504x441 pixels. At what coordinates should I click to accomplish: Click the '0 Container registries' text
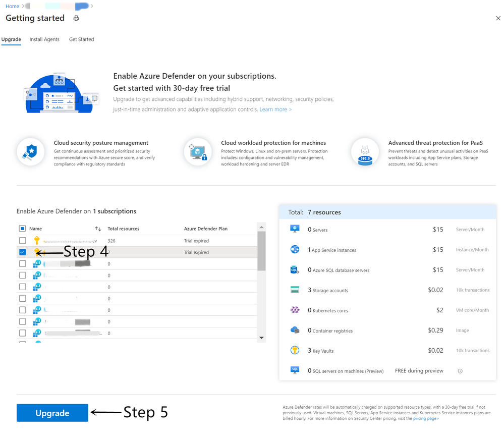[330, 330]
